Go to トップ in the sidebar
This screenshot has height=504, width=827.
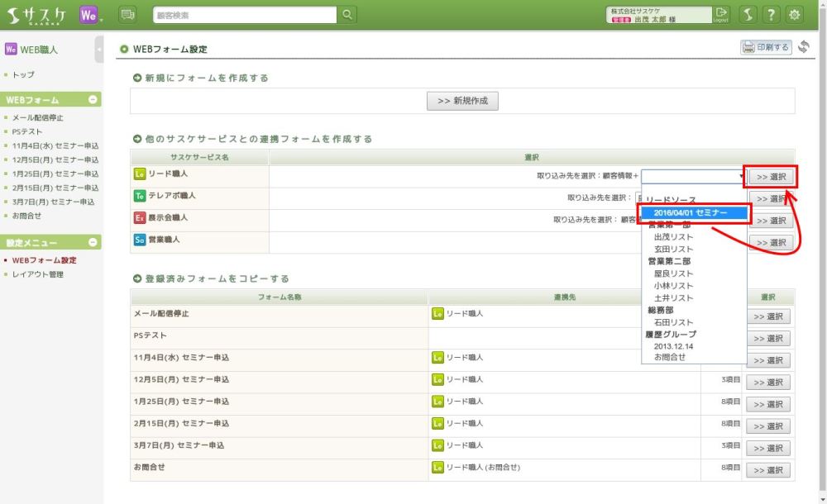pyautogui.click(x=23, y=74)
